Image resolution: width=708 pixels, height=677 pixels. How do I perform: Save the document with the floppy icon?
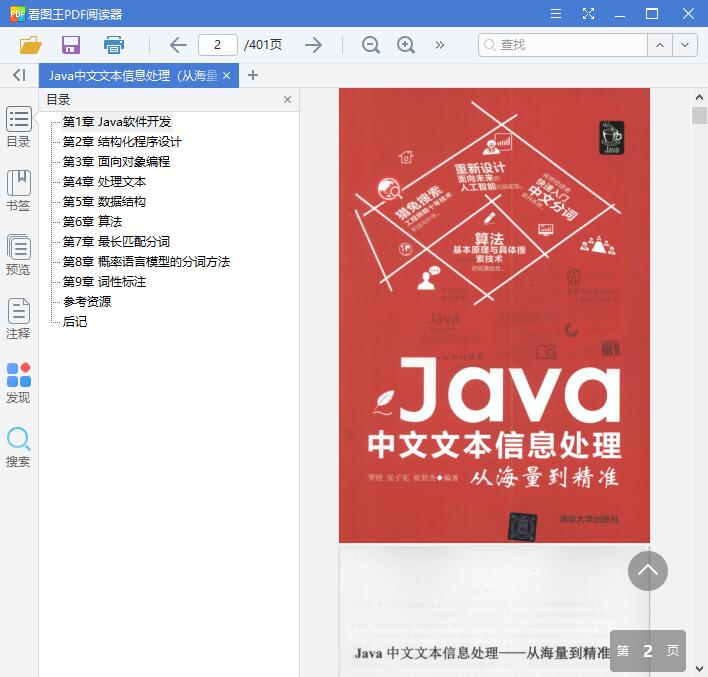[x=71, y=45]
